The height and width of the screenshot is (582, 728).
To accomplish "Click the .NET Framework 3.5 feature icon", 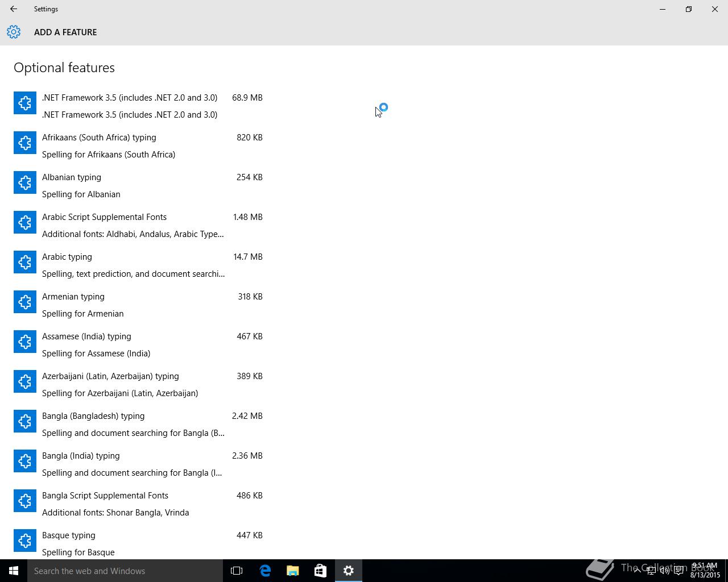I will click(25, 103).
